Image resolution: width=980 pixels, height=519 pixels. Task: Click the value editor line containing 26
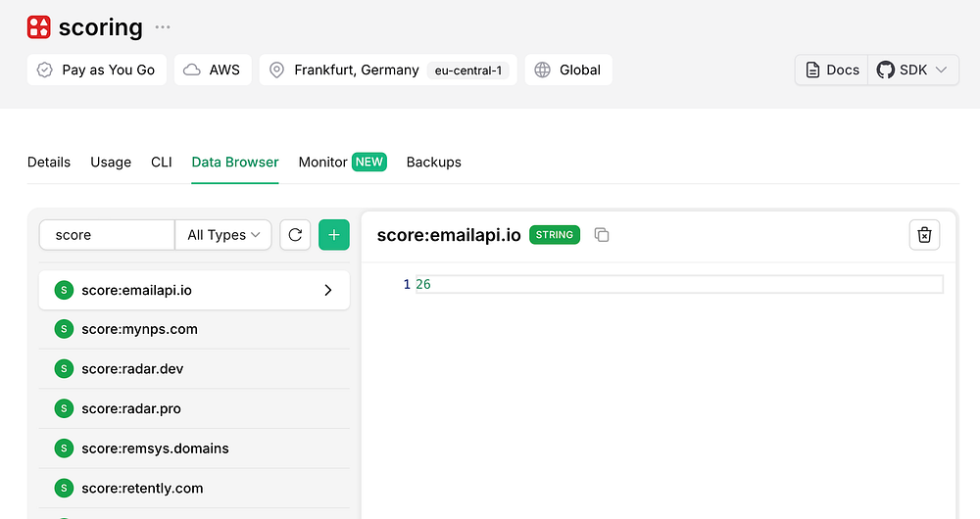[x=679, y=284]
